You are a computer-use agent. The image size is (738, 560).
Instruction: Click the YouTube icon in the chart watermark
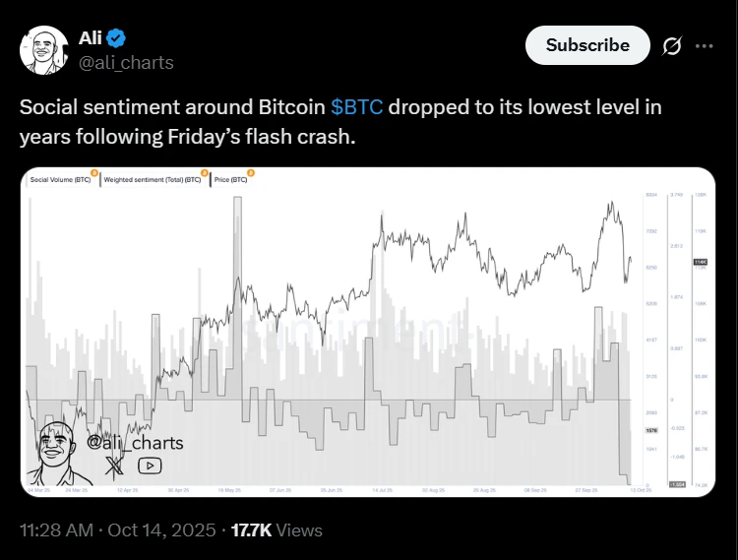tap(151, 466)
